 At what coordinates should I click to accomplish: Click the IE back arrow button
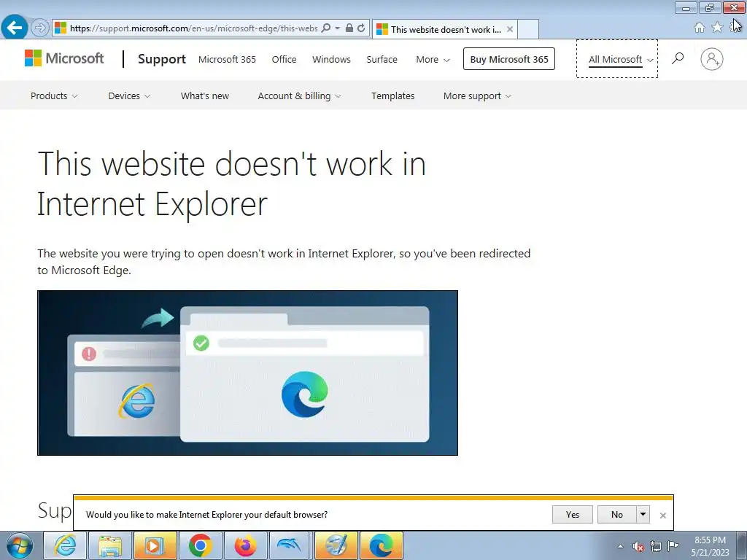(x=15, y=28)
